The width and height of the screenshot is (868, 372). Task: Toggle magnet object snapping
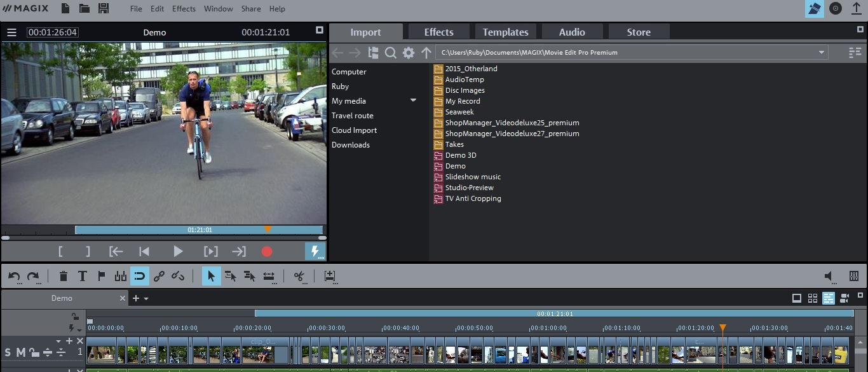pyautogui.click(x=140, y=276)
